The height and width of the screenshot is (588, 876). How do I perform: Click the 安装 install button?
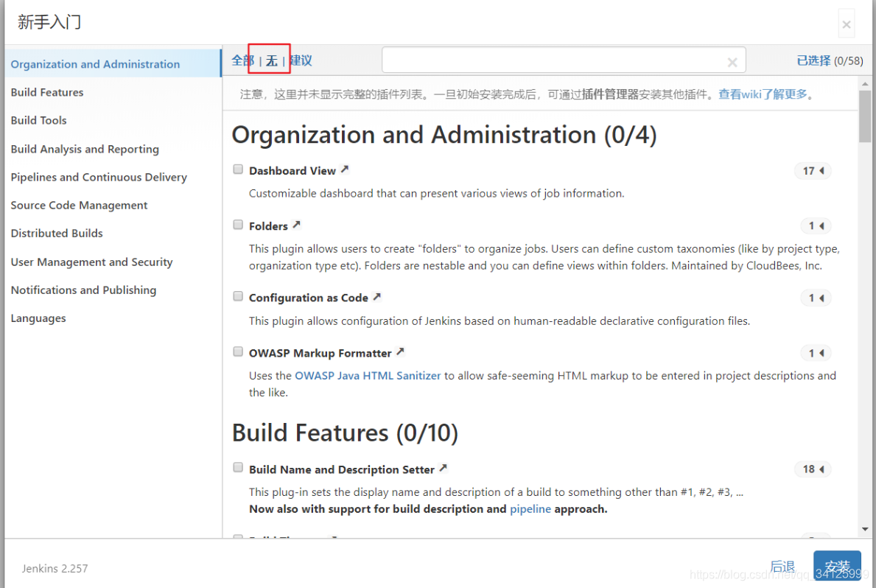pos(837,566)
